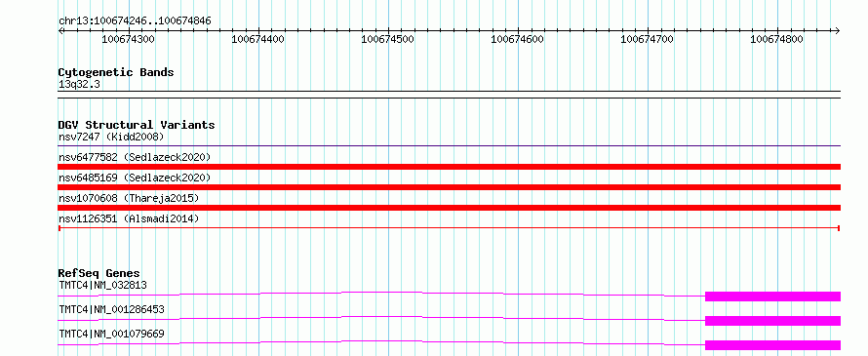Select the red bar for nsv6485169
The height and width of the screenshot is (356, 868).
tap(449, 187)
